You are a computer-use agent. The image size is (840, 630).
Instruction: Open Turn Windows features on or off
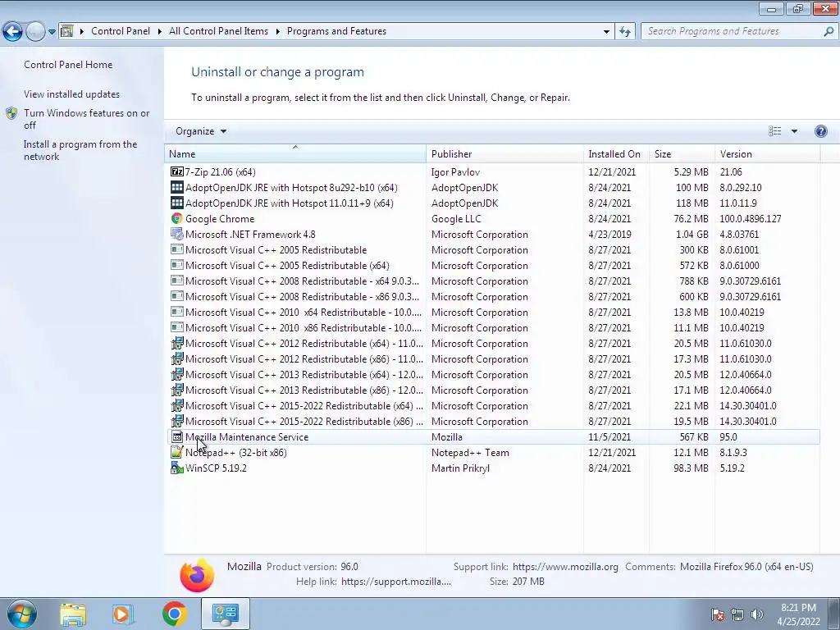86,119
